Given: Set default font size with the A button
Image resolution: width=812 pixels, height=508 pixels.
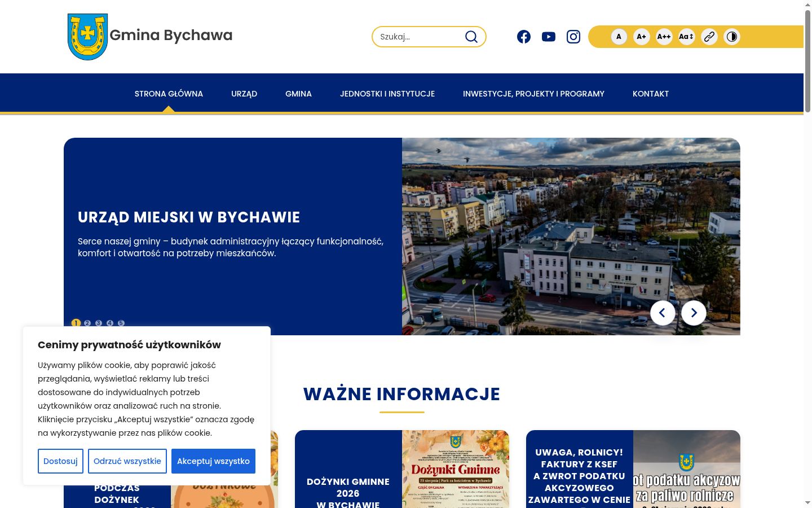Looking at the screenshot, I should point(619,37).
